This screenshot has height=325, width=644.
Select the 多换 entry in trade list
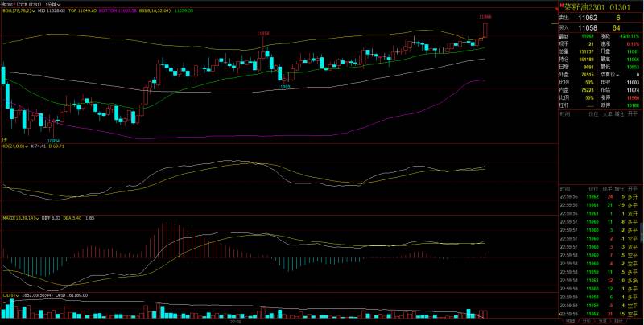point(633,280)
